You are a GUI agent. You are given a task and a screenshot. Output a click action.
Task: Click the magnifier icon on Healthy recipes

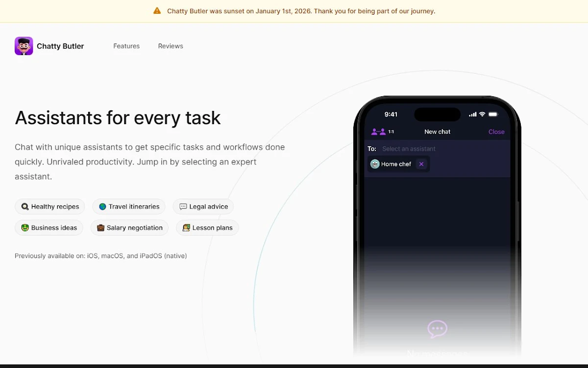click(25, 207)
